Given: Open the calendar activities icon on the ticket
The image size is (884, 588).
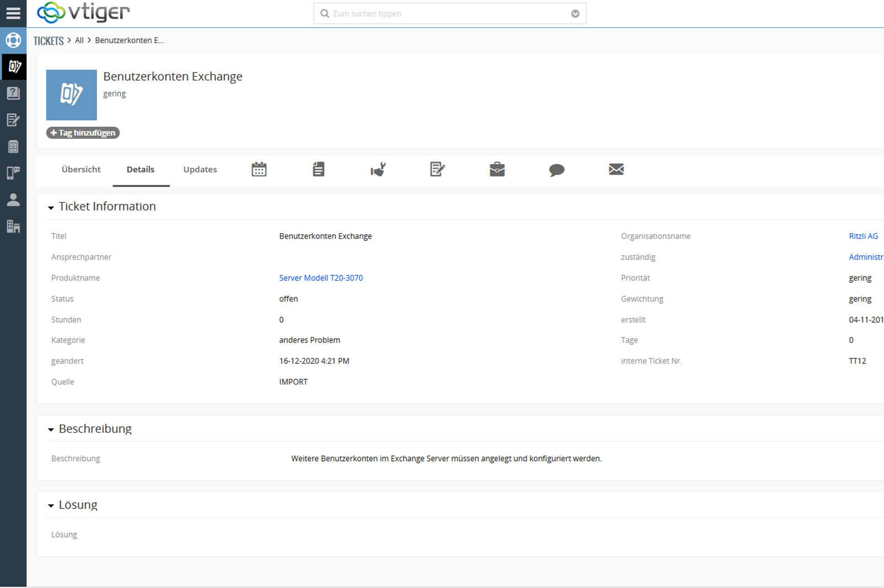Looking at the screenshot, I should click(x=258, y=169).
